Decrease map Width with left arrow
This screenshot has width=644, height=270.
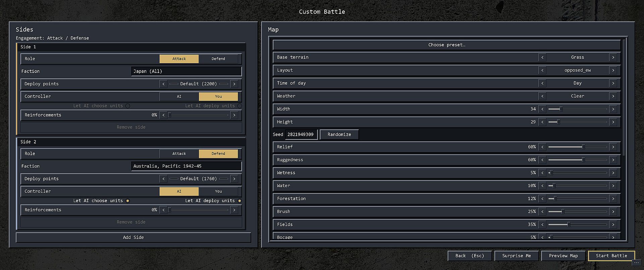pos(542,109)
